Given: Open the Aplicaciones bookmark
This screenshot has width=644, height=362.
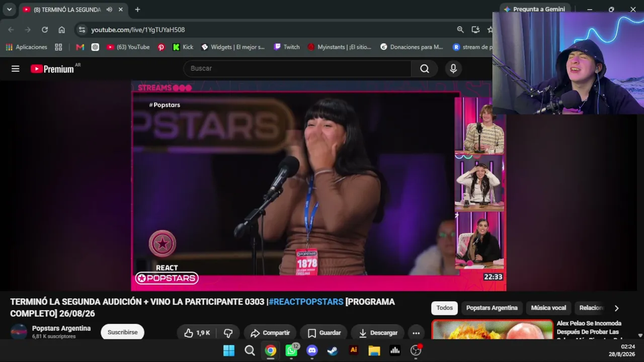Looking at the screenshot, I should click(27, 47).
